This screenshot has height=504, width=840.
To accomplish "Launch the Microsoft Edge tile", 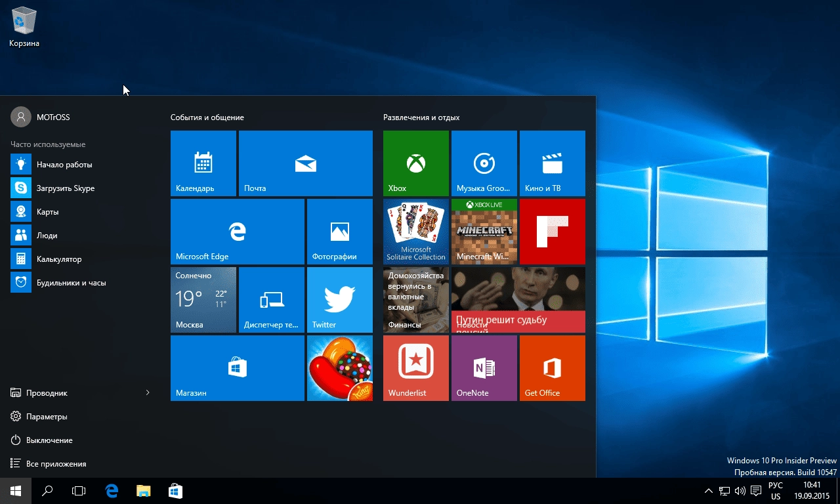I will [x=238, y=232].
